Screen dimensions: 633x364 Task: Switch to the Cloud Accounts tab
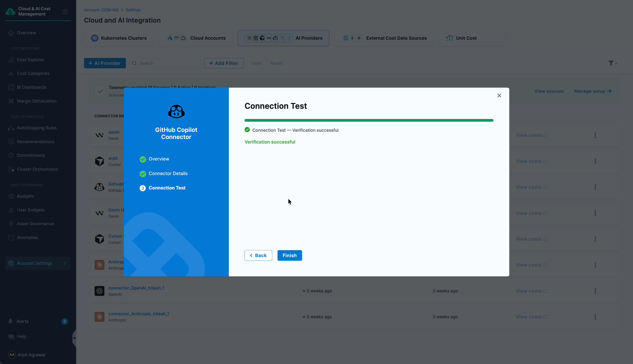(x=196, y=38)
